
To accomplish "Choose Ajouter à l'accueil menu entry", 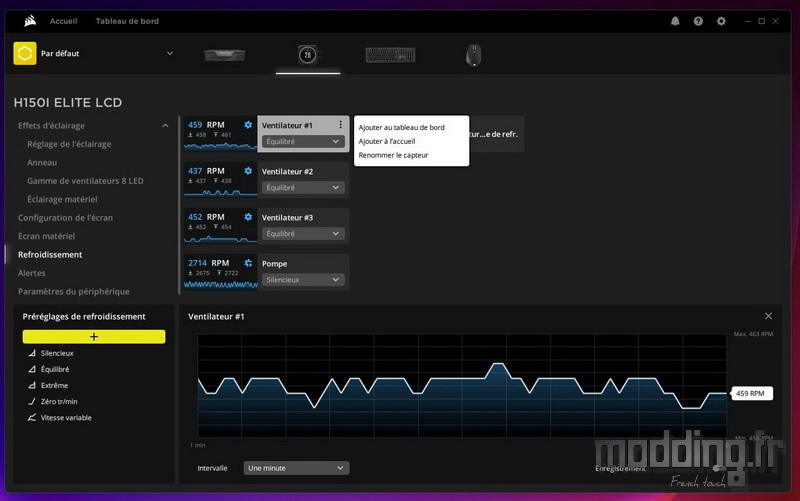I will click(x=387, y=141).
